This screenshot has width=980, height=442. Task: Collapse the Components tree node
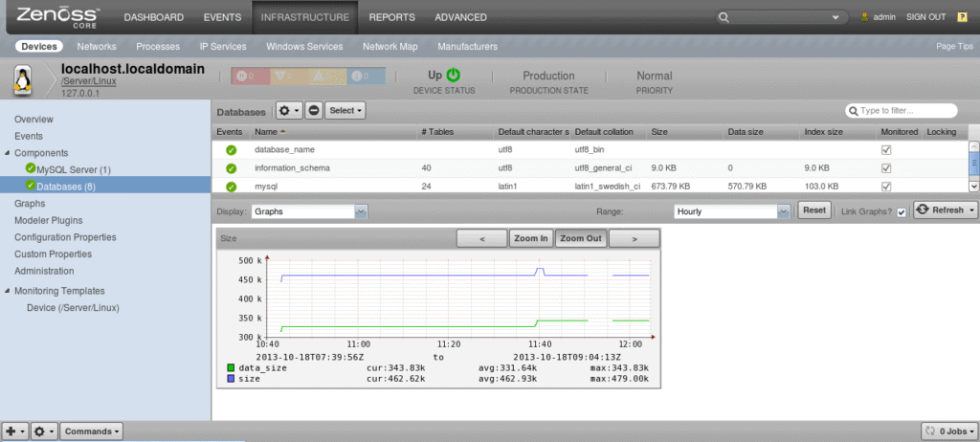8,153
